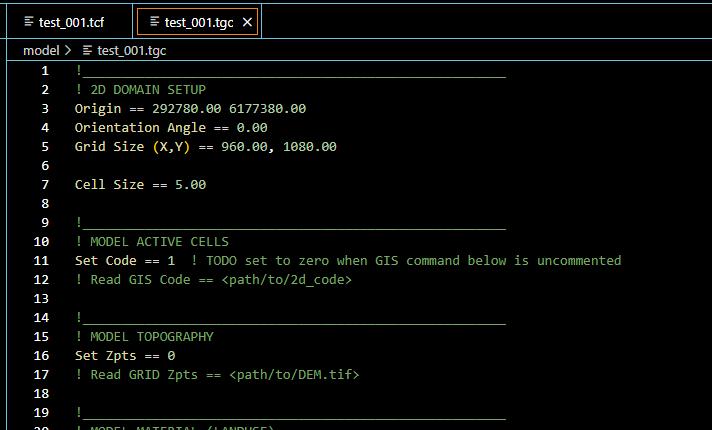
Task: Click the Grid Size (X,Y) line
Action: [x=206, y=147]
